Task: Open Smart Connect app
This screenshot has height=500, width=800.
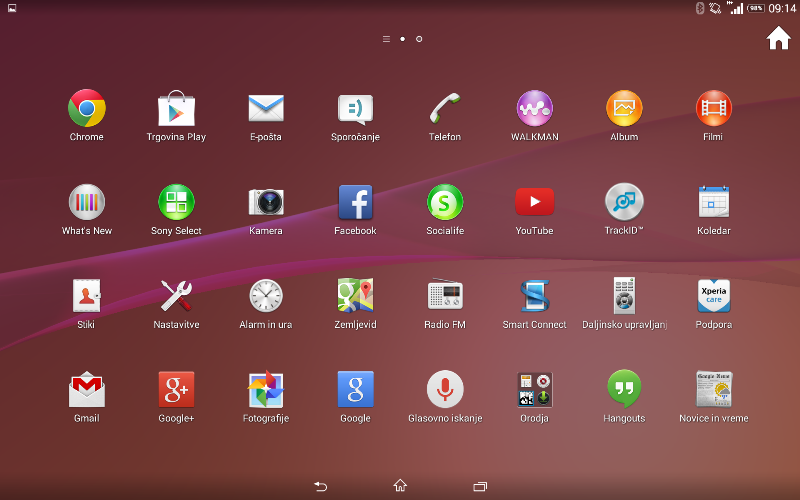Action: click(534, 295)
